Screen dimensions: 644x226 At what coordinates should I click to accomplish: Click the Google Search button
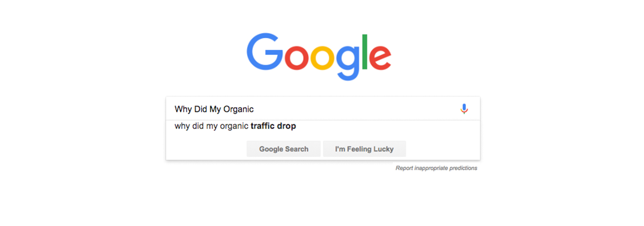point(284,149)
